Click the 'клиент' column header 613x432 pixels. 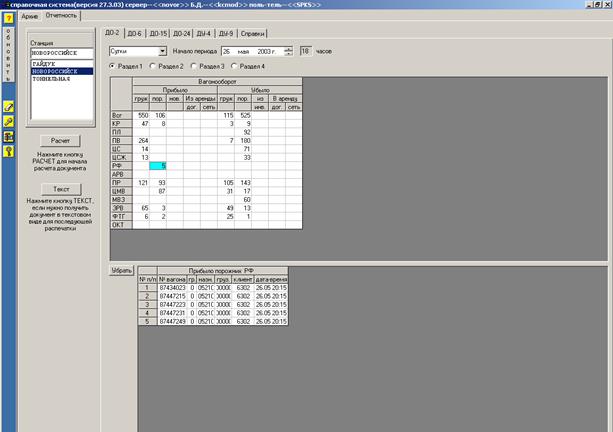pyautogui.click(x=243, y=280)
